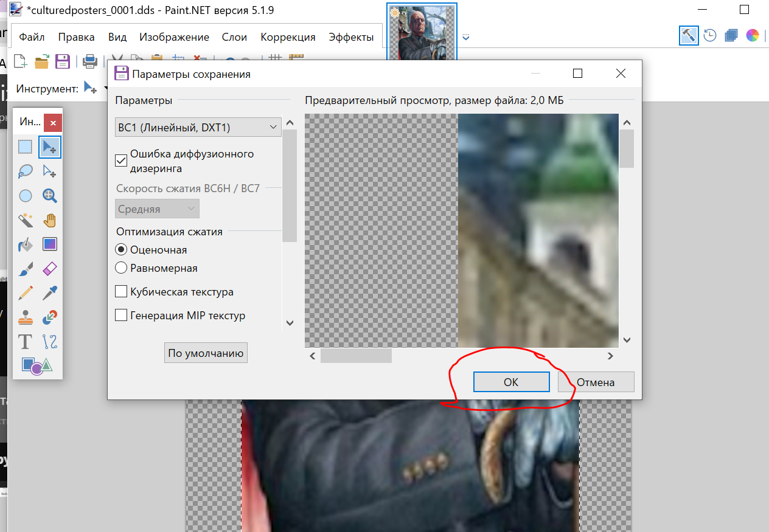Open the Эффекты menu

click(x=351, y=37)
